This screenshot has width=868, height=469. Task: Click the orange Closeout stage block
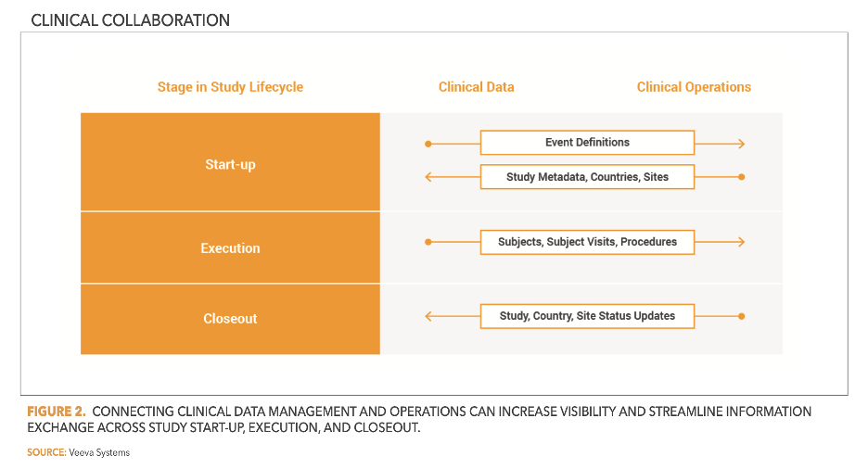[x=230, y=319]
